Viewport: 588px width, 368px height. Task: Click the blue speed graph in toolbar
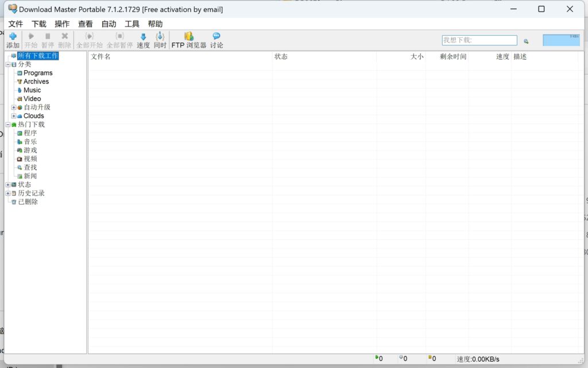tap(561, 40)
